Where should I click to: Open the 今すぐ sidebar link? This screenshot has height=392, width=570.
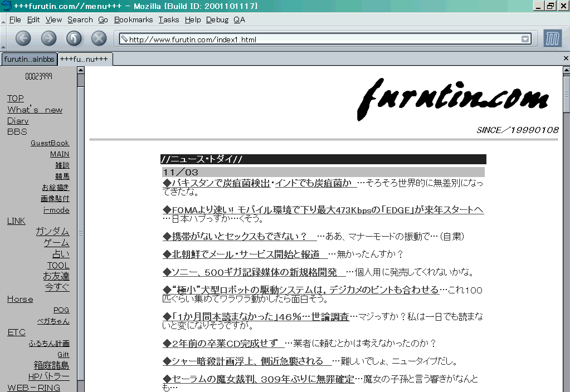[57, 287]
